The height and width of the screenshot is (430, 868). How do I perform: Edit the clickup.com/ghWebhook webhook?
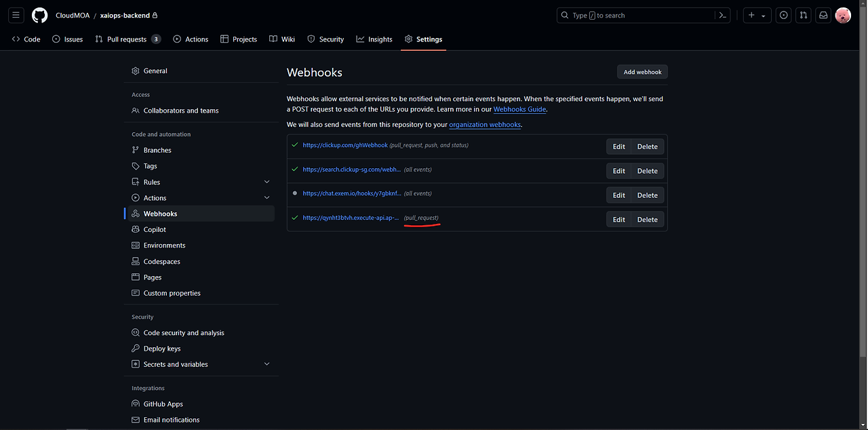coord(619,146)
